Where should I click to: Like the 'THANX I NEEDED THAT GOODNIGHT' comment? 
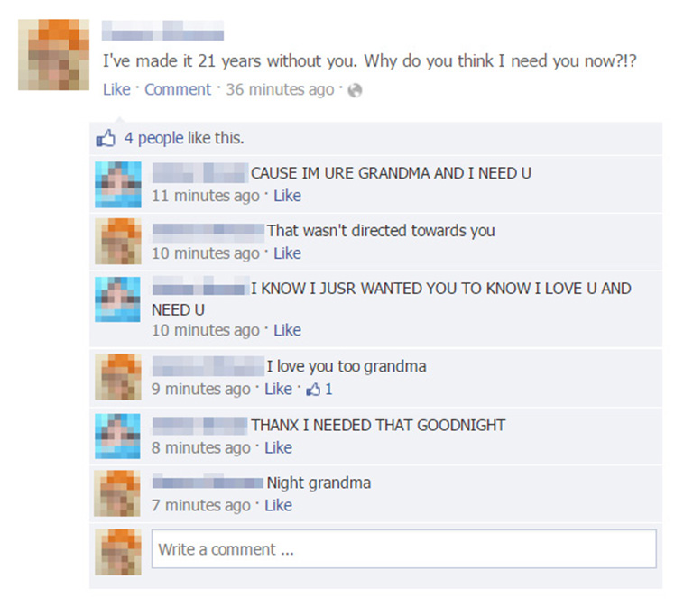[278, 447]
